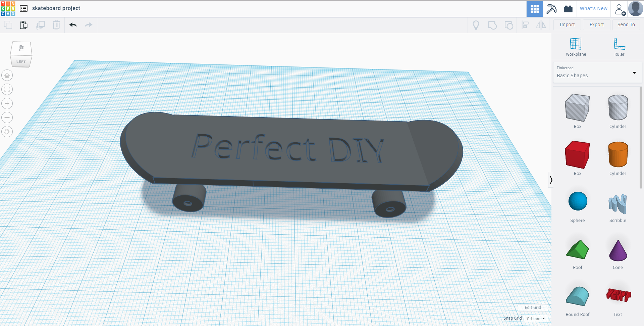The height and width of the screenshot is (326, 644).
Task: Click the Copy icon
Action: click(x=8, y=25)
